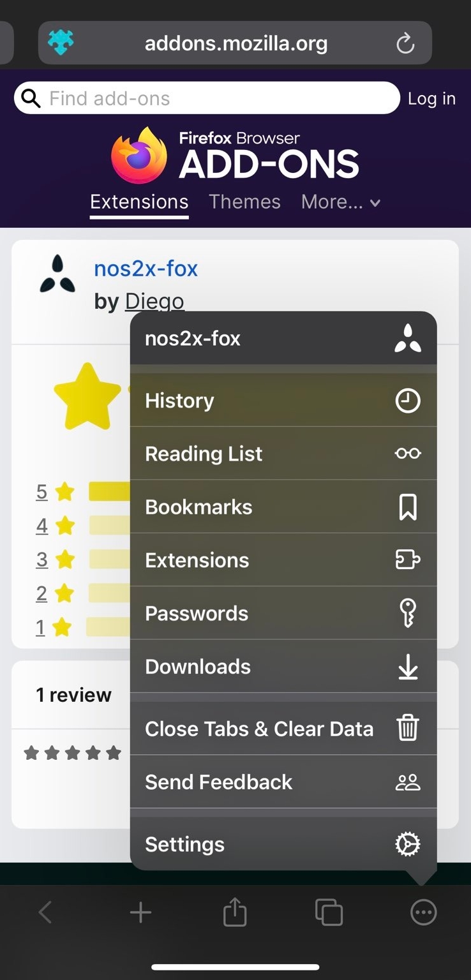The image size is (471, 980).
Task: Open Extensions from the popup menu
Action: [283, 560]
